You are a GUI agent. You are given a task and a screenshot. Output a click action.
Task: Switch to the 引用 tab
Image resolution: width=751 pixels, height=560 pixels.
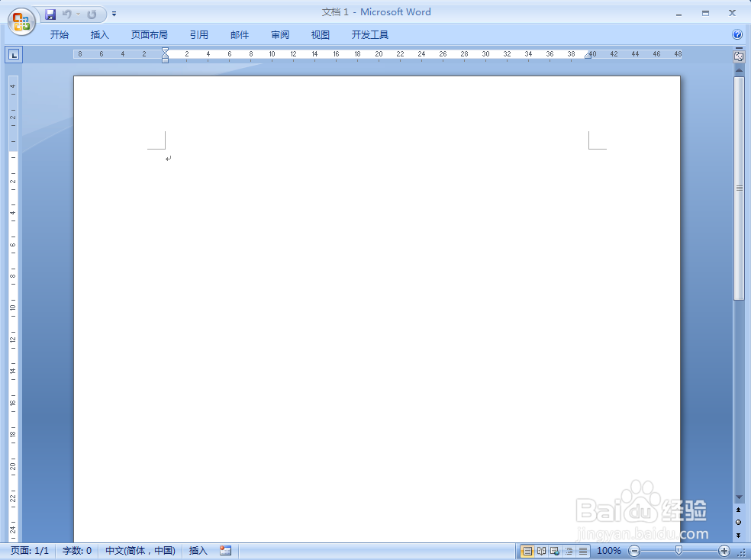coord(198,35)
